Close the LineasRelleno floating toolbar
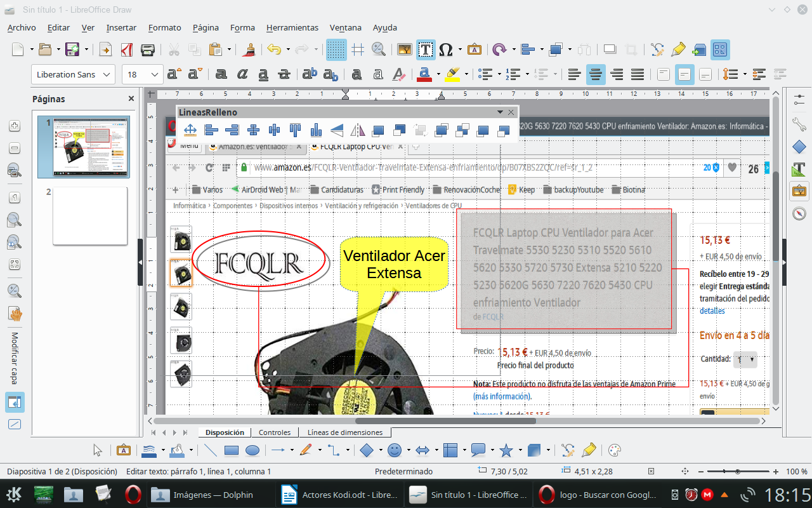 tap(511, 112)
